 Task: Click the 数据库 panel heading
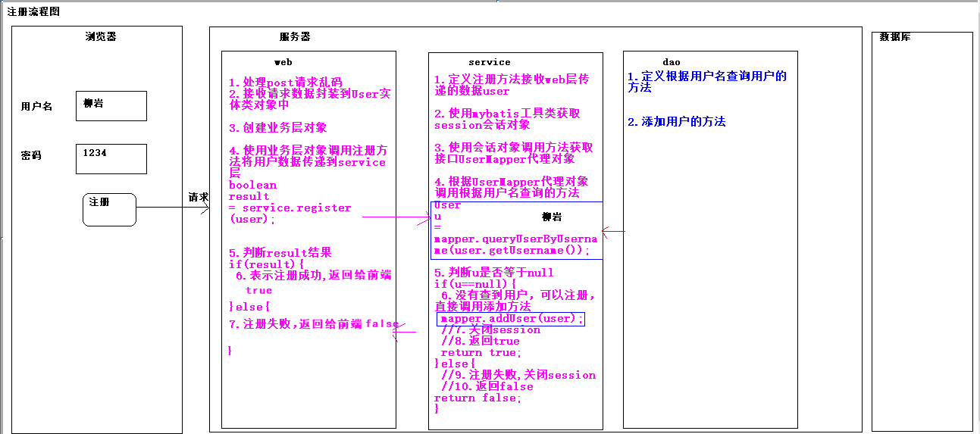(895, 37)
